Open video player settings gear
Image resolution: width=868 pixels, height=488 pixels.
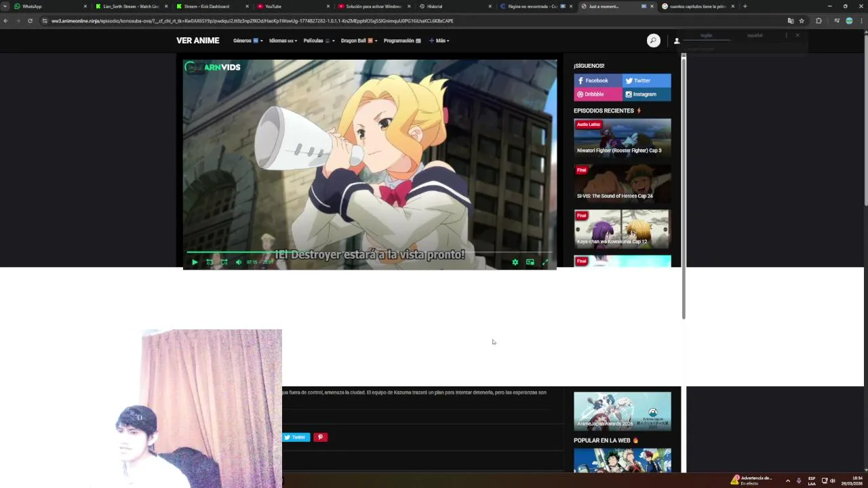coord(515,262)
